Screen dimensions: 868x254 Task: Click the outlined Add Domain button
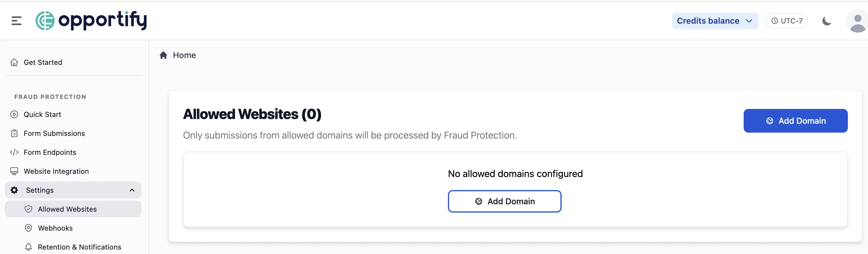pos(504,201)
